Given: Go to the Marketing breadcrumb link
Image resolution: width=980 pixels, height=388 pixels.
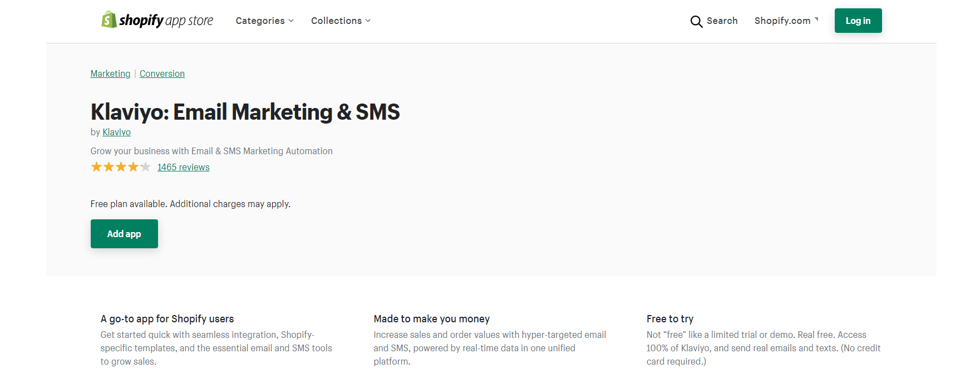Looking at the screenshot, I should click(110, 73).
